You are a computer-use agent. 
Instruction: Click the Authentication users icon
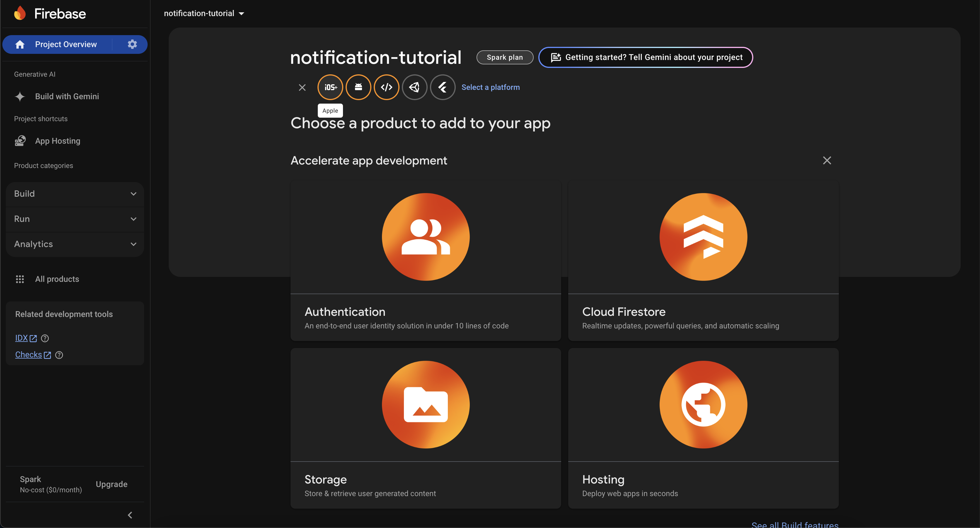[426, 237]
